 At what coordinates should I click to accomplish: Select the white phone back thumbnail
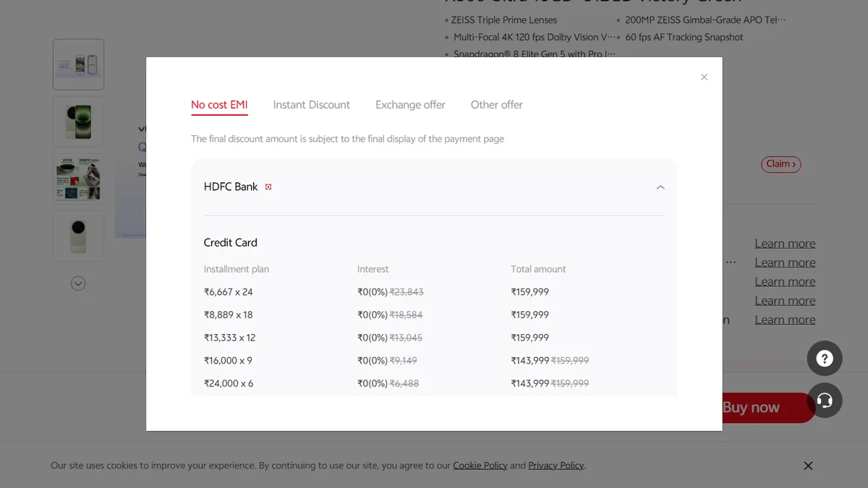coord(78,236)
